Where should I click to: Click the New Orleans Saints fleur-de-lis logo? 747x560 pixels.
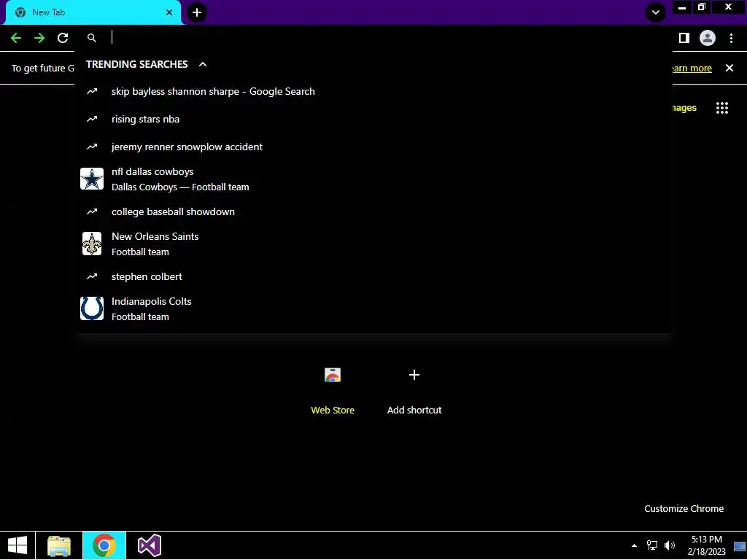pos(92,244)
